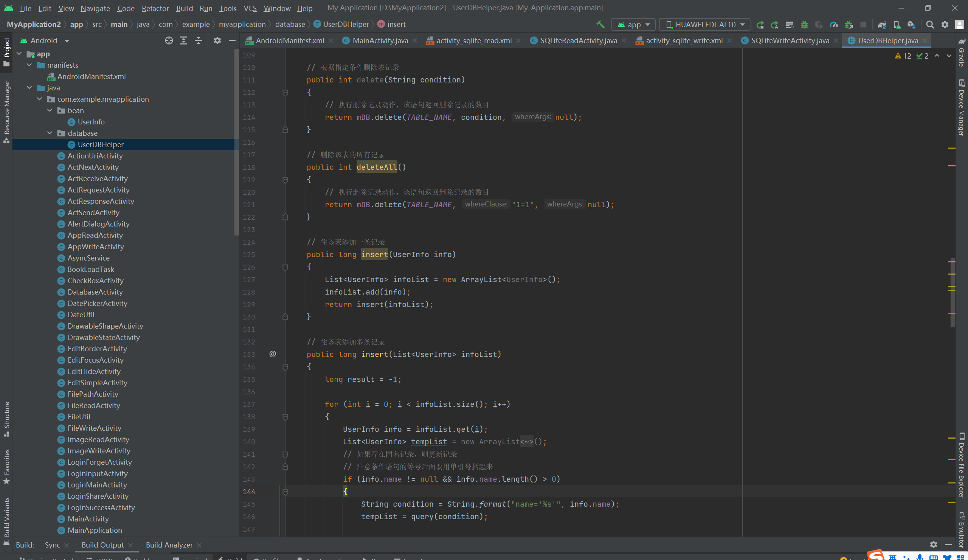Click the Search Everywhere magnifier
The height and width of the screenshot is (560, 968).
930,25
